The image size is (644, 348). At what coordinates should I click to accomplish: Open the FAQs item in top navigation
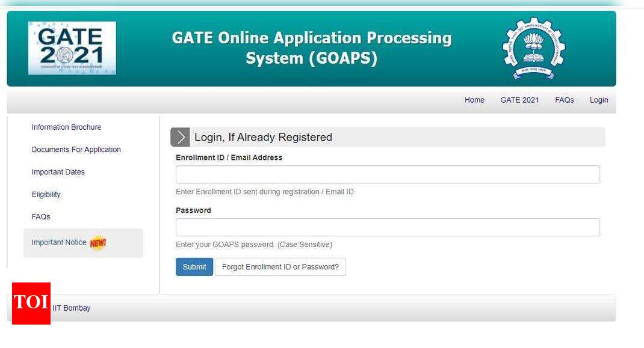[564, 100]
